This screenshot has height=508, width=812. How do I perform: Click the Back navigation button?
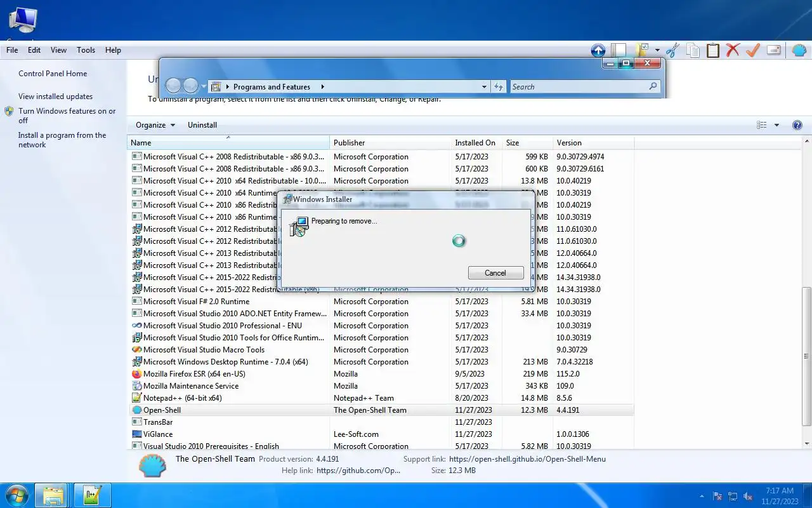click(x=173, y=86)
